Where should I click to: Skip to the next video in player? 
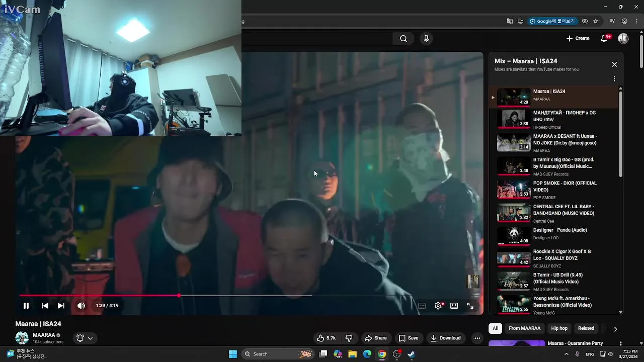coord(61,305)
